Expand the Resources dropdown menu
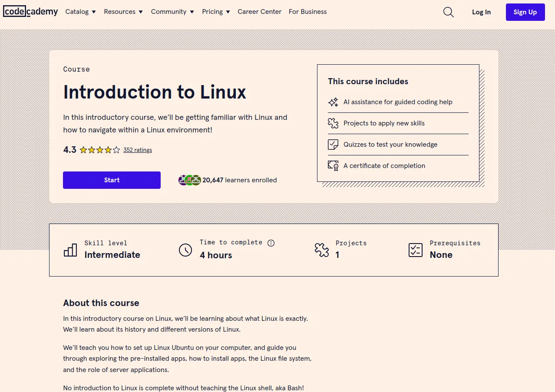Image resolution: width=555 pixels, height=392 pixels. click(x=123, y=12)
